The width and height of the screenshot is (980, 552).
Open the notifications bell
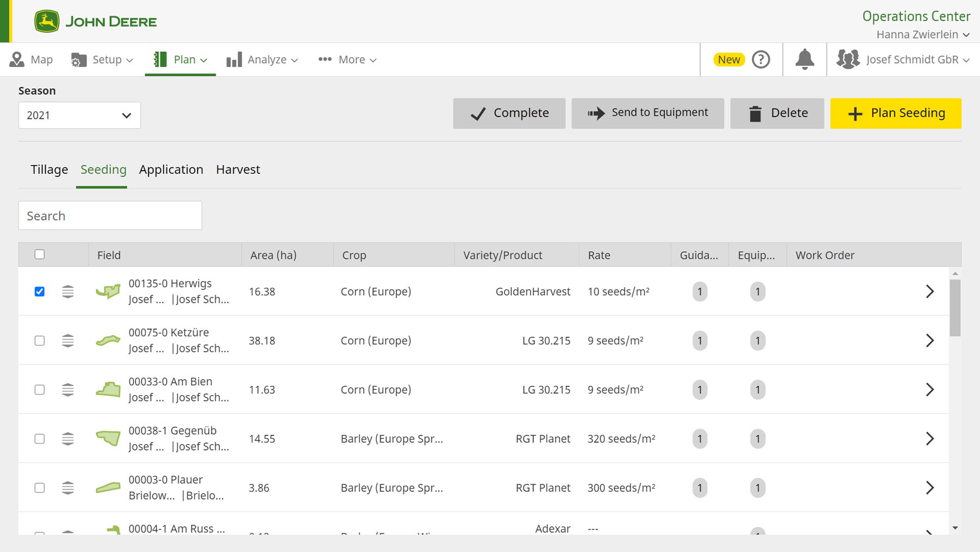(804, 59)
